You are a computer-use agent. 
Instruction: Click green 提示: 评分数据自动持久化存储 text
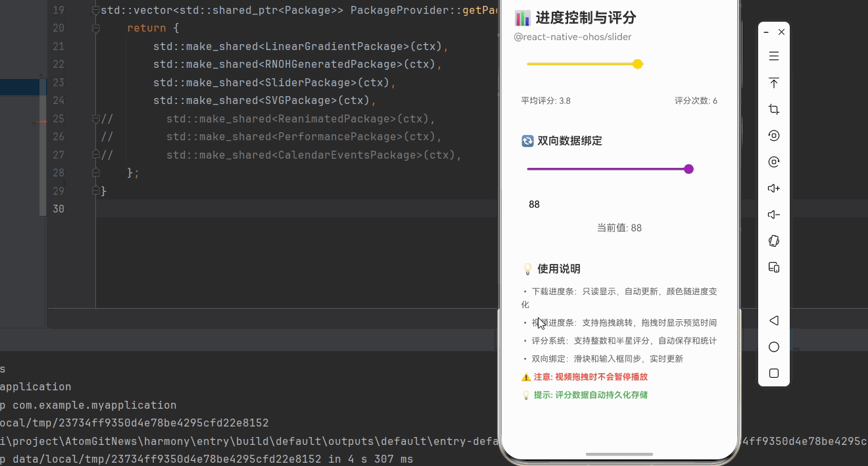(591, 395)
